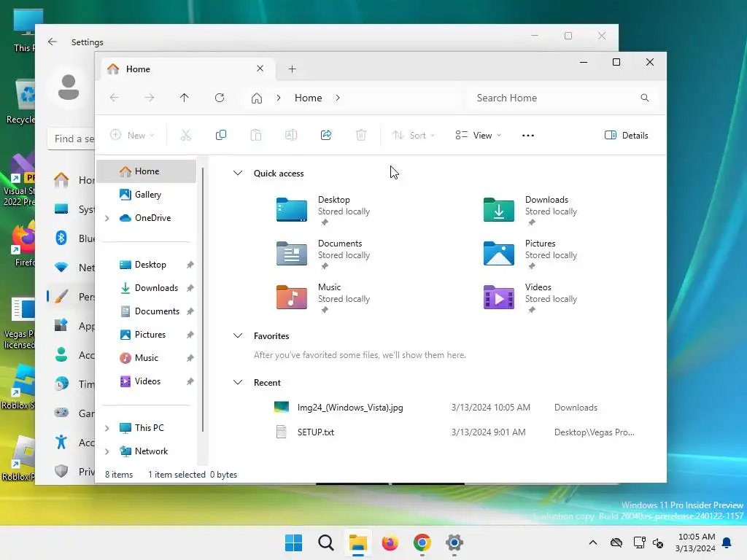The height and width of the screenshot is (560, 747).
Task: Select Accessibility icon in Settings sidebar
Action: tap(61, 443)
